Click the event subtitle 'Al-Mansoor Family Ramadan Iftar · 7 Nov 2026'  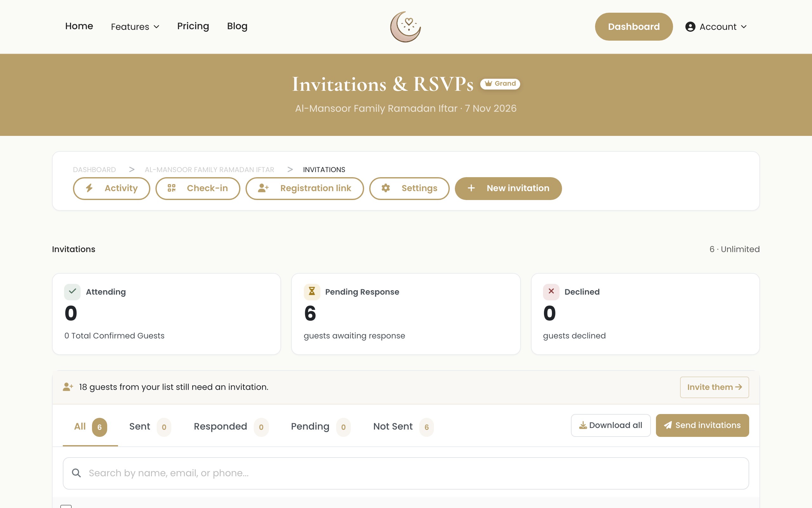click(406, 109)
